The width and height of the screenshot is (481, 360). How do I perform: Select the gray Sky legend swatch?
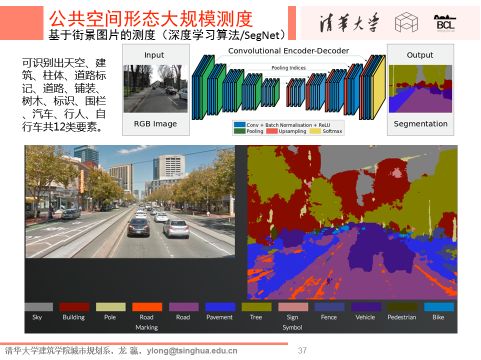coord(39,307)
